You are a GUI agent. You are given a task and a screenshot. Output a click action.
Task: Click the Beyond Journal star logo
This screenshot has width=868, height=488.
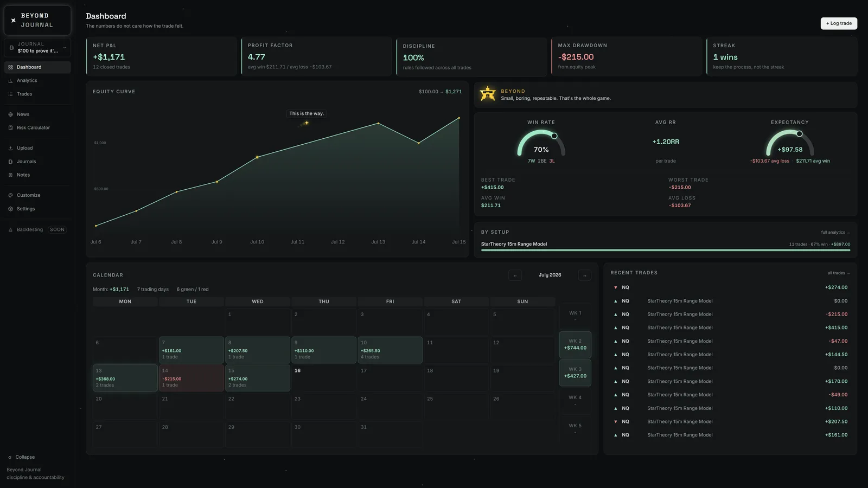[x=14, y=20]
